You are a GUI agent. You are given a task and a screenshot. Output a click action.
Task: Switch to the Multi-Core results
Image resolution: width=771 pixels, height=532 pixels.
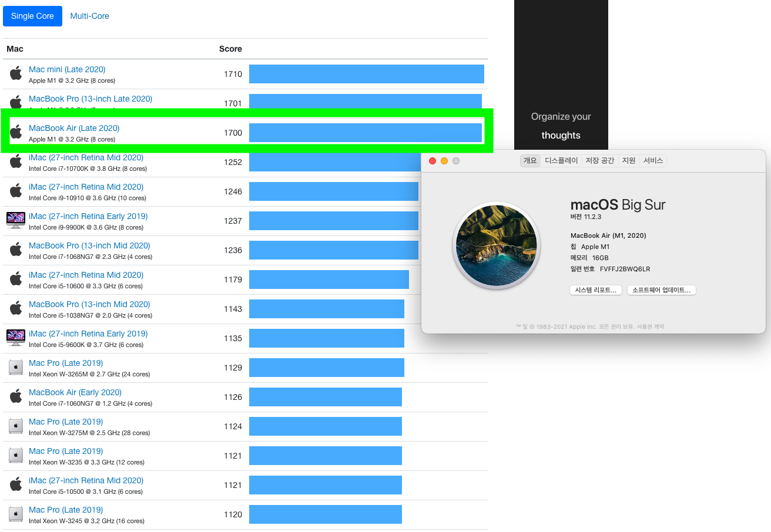click(x=90, y=16)
